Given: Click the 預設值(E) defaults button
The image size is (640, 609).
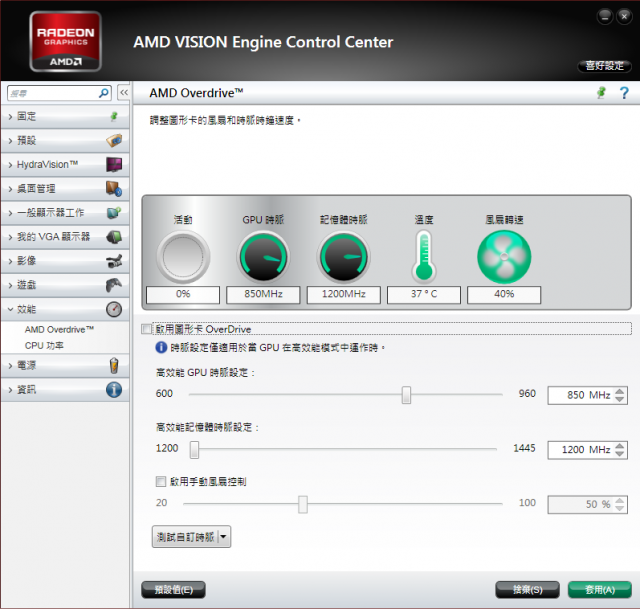Looking at the screenshot, I should pyautogui.click(x=173, y=590).
